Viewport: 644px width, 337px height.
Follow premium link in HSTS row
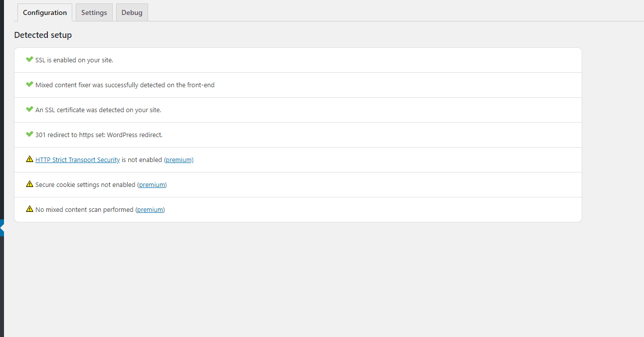click(x=178, y=160)
